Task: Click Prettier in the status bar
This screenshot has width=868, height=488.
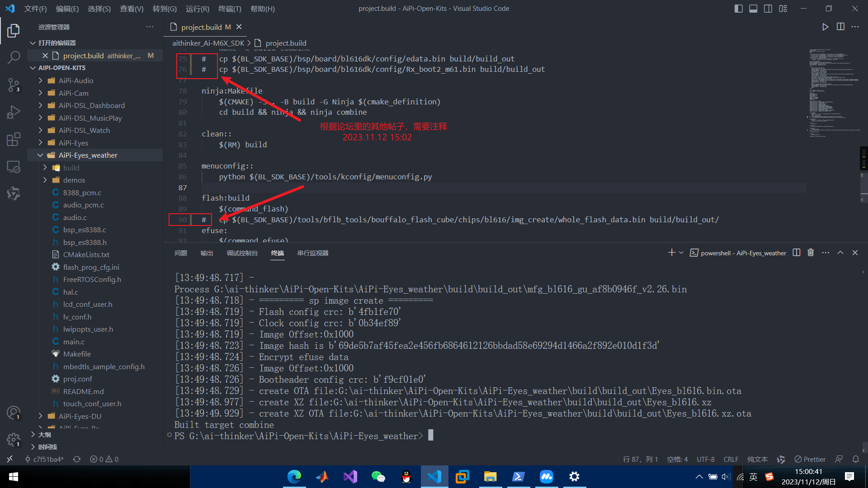Action: [810, 459]
